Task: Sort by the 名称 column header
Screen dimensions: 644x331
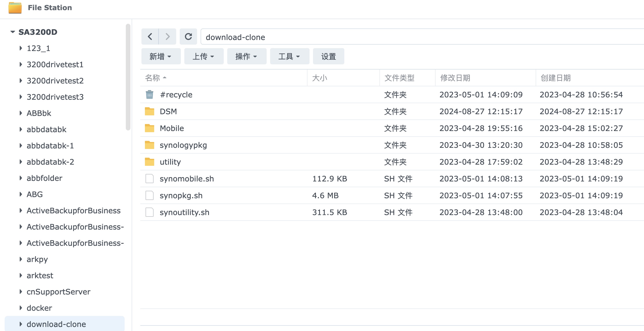Action: [x=153, y=78]
